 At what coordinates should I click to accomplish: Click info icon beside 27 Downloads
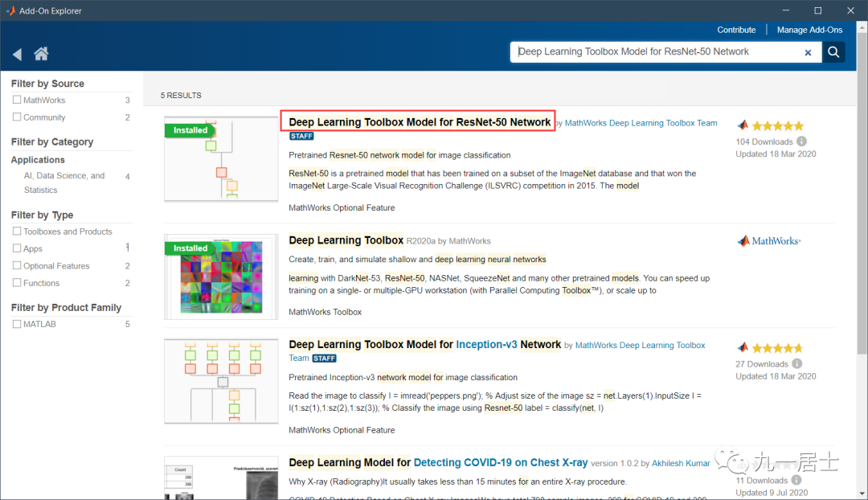796,364
